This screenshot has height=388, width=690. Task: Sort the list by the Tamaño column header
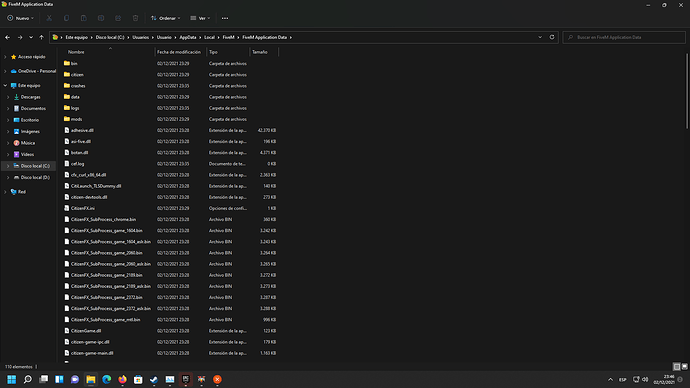(x=264, y=52)
